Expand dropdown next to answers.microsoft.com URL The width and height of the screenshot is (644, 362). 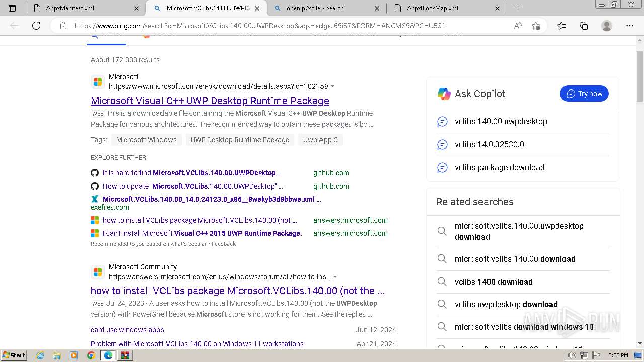[x=335, y=277]
